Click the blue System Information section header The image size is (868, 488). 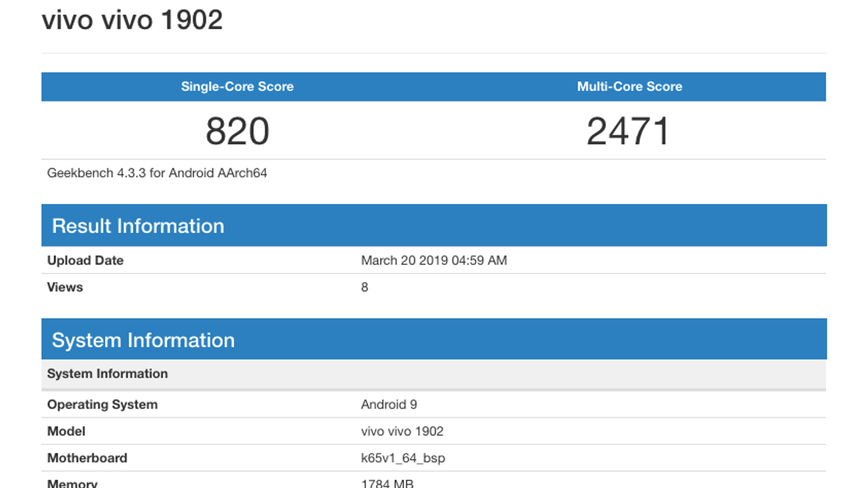pyautogui.click(x=143, y=340)
